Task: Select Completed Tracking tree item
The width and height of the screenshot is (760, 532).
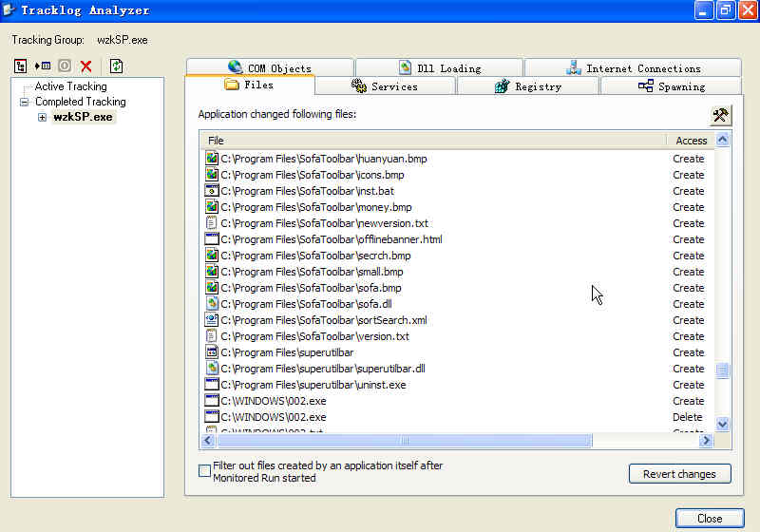Action: click(81, 102)
